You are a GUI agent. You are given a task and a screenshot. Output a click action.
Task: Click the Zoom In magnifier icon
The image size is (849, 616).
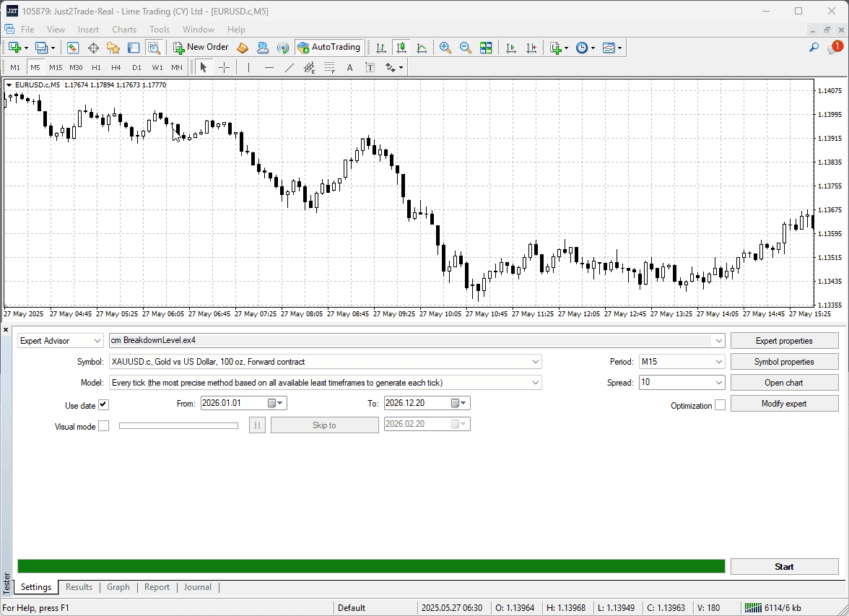tap(445, 48)
